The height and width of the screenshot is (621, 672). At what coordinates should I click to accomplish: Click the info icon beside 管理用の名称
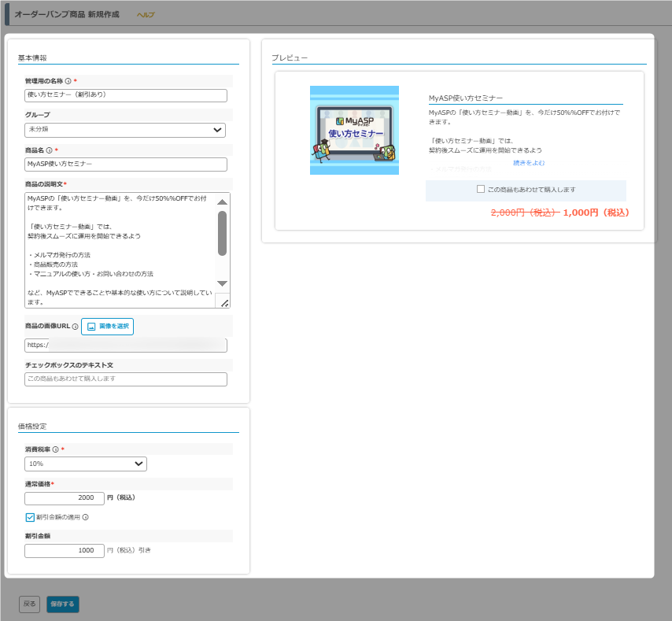click(x=68, y=81)
